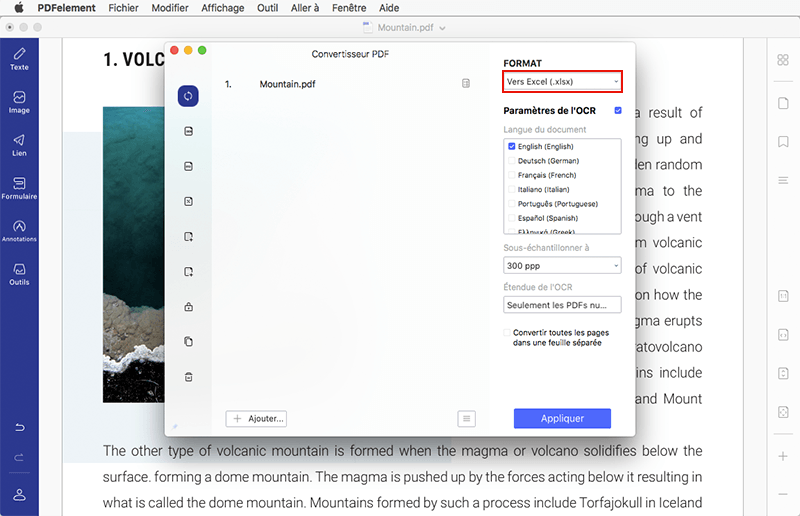
Task: Toggle the Paramètres de l'OCR checkbox
Action: pos(618,111)
